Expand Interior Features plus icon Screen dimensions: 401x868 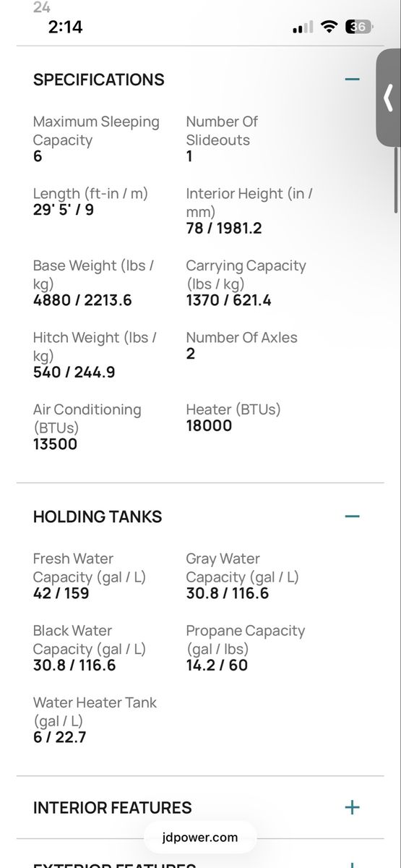pos(352,807)
